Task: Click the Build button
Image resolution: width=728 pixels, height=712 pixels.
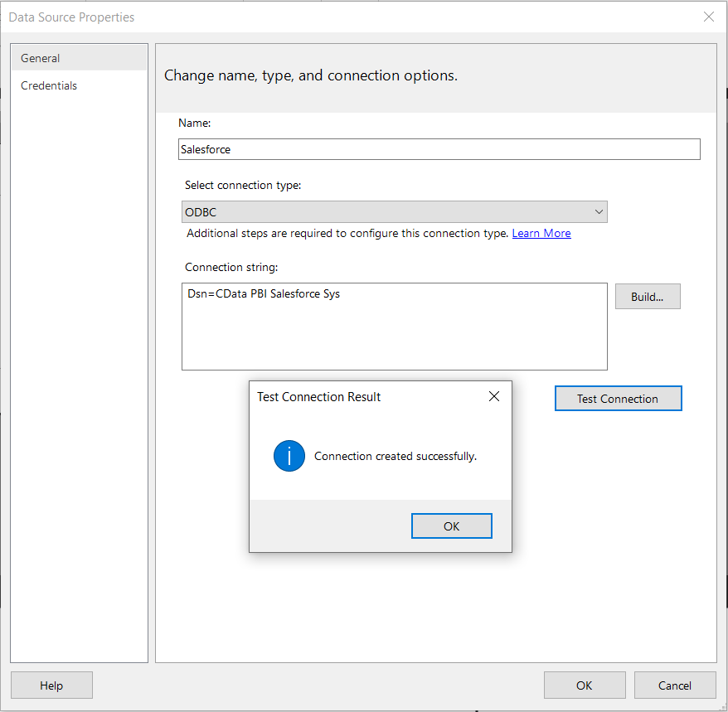Action: (x=648, y=296)
